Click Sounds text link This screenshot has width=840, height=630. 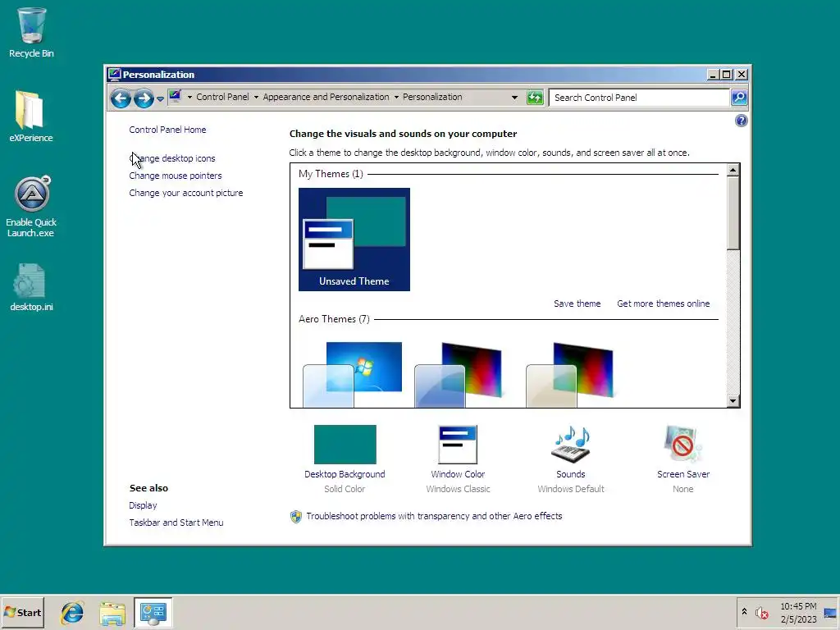[571, 474]
